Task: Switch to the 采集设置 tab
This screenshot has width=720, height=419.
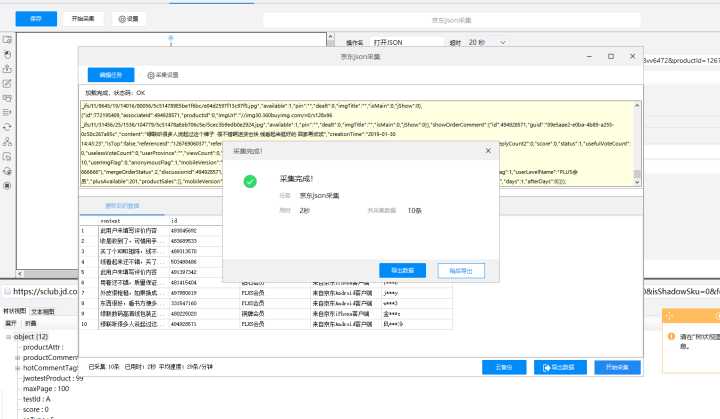Action: click(x=164, y=75)
